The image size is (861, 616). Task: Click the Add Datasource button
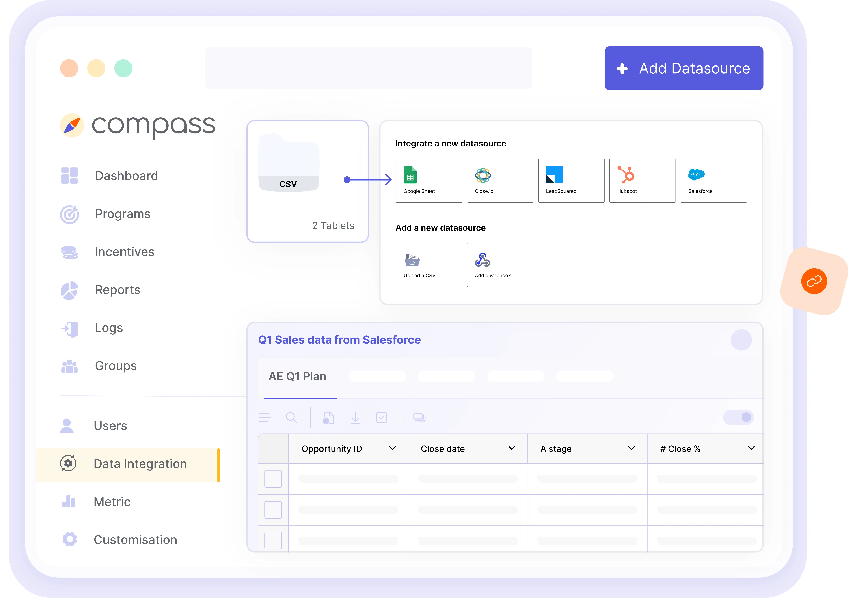pyautogui.click(x=684, y=68)
